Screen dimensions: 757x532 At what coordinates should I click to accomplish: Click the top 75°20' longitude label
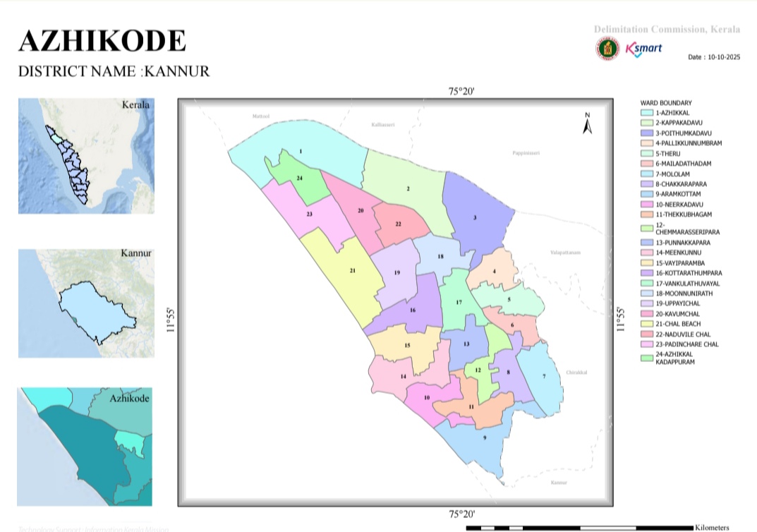[x=461, y=91]
